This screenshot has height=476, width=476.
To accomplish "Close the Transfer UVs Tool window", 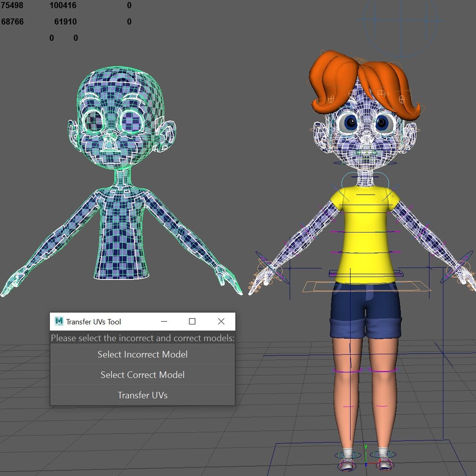I will [x=221, y=321].
